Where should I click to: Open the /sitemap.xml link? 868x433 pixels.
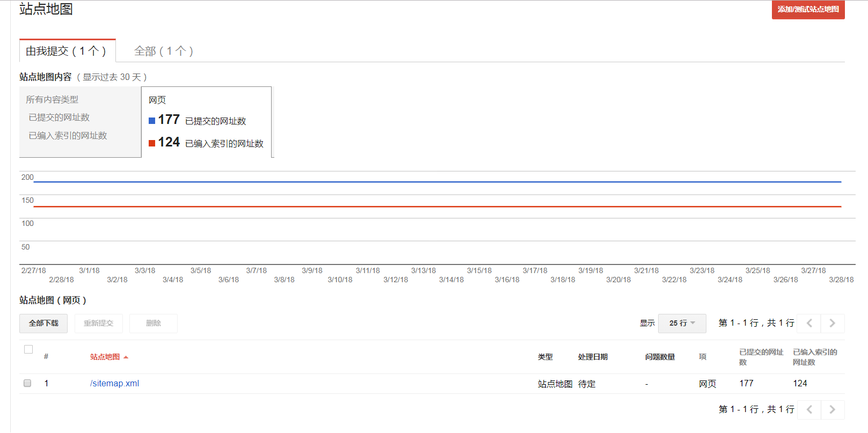pos(114,383)
